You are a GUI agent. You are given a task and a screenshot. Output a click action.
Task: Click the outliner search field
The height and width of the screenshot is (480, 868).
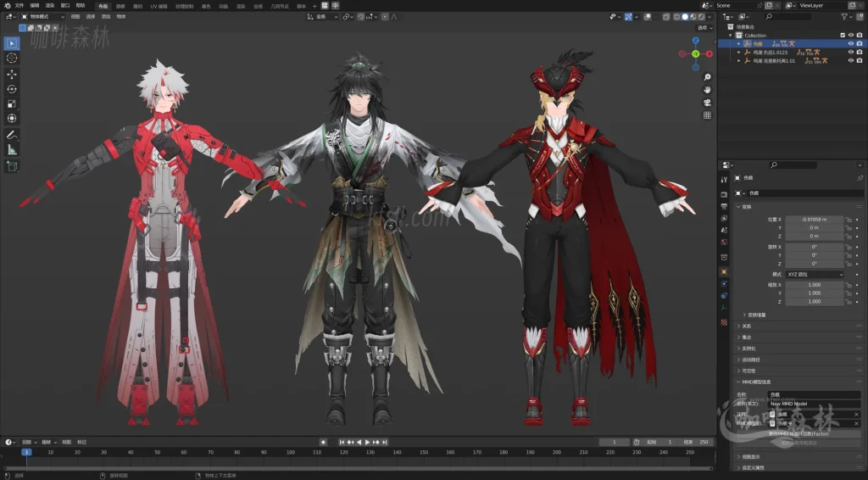787,17
